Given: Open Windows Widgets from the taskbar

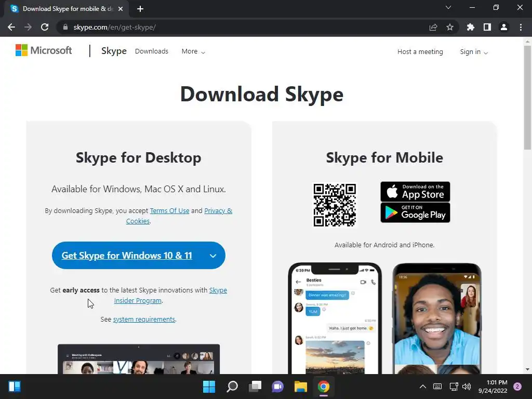Looking at the screenshot, I should click(x=15, y=387).
